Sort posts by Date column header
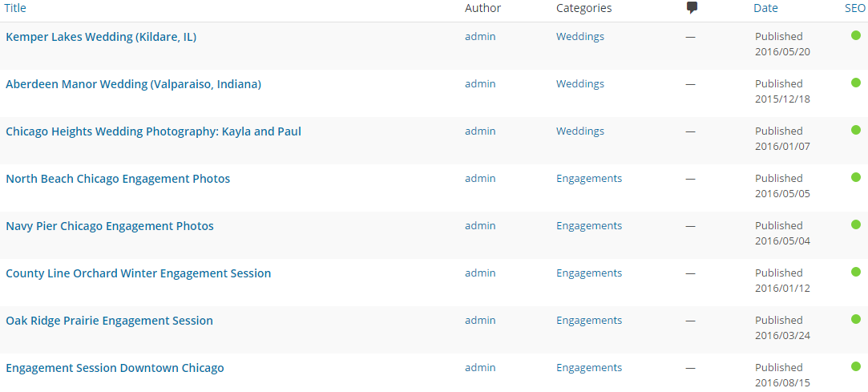This screenshot has width=868, height=392. point(765,8)
